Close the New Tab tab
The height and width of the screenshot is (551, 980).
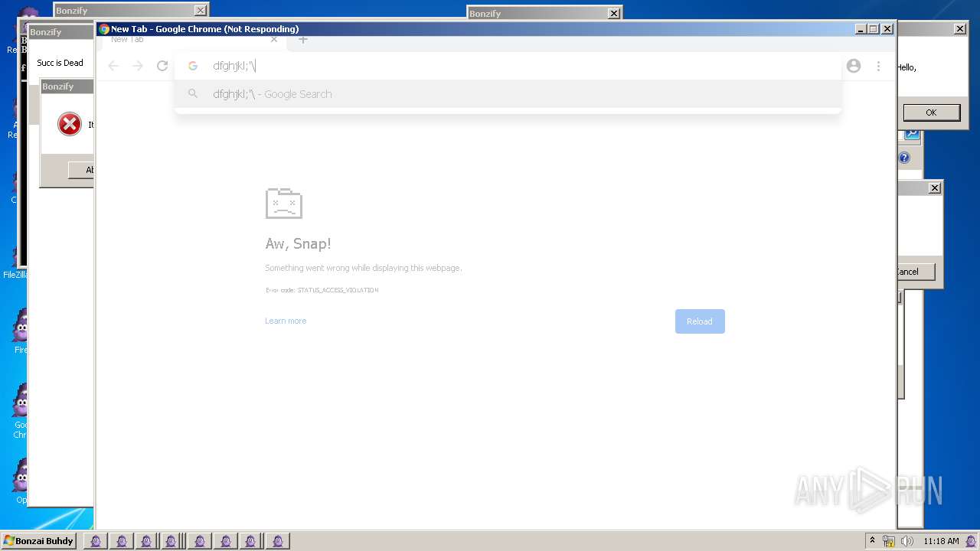click(275, 40)
